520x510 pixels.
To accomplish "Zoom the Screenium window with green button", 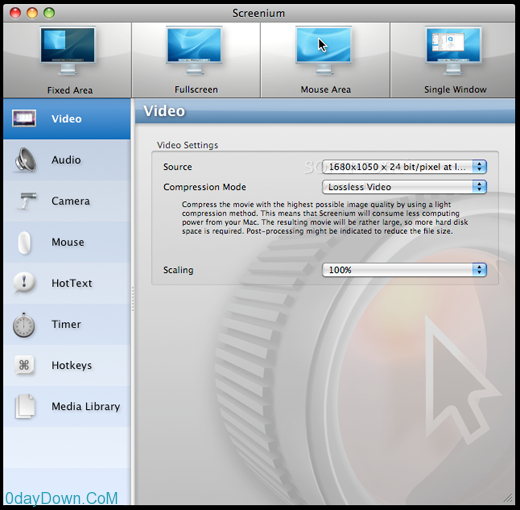I will 49,13.
